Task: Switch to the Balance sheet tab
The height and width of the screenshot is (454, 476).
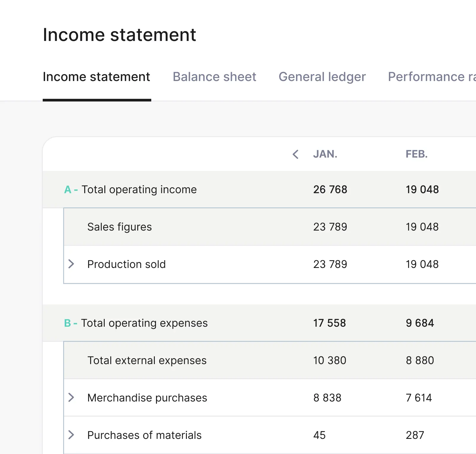Action: 214,77
